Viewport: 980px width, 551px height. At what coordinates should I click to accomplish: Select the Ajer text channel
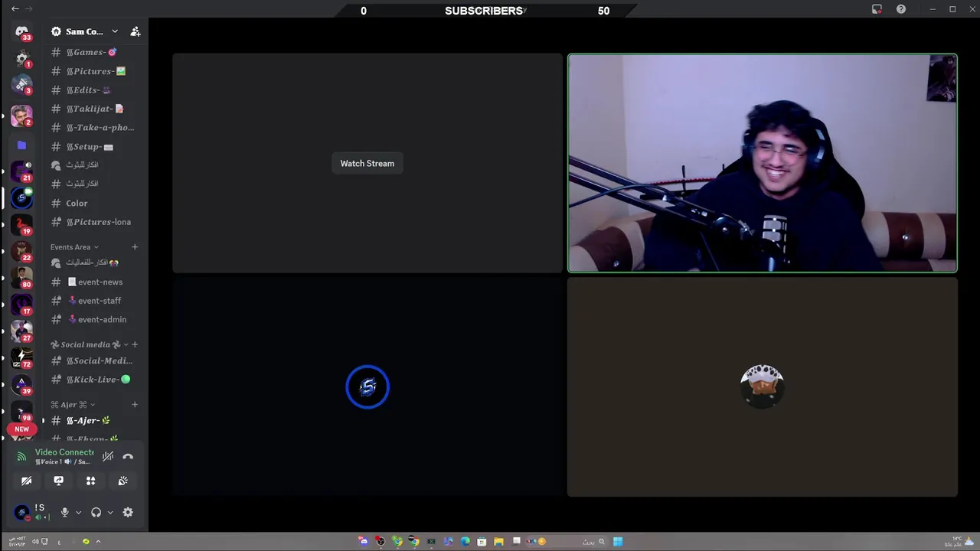click(91, 421)
